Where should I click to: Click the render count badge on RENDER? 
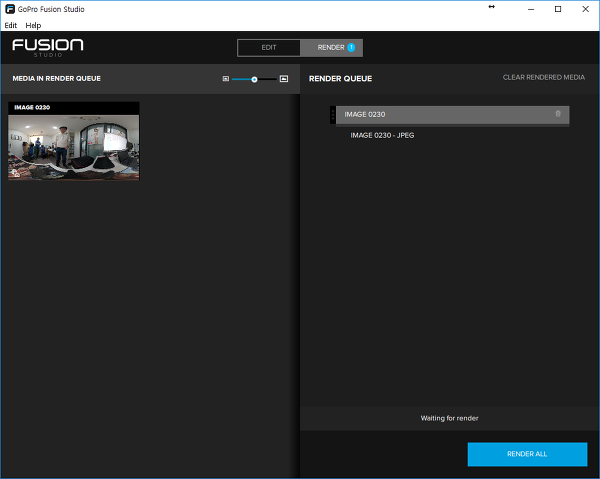(x=351, y=47)
